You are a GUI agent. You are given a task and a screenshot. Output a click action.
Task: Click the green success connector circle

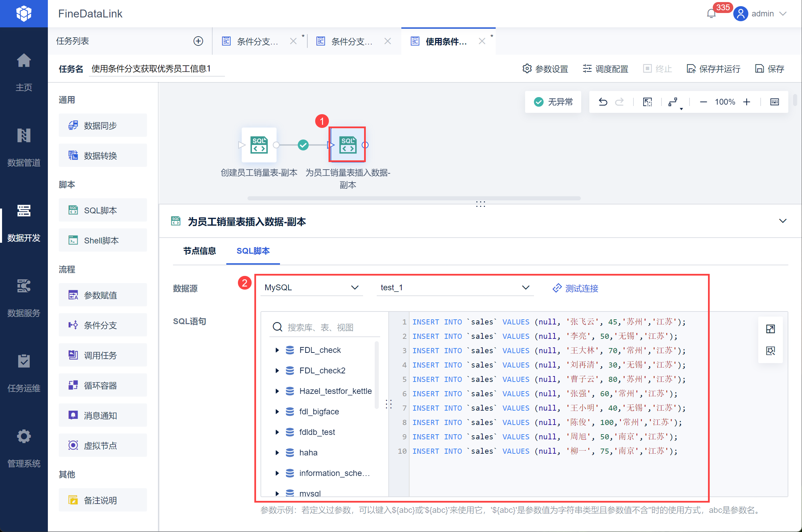click(303, 145)
